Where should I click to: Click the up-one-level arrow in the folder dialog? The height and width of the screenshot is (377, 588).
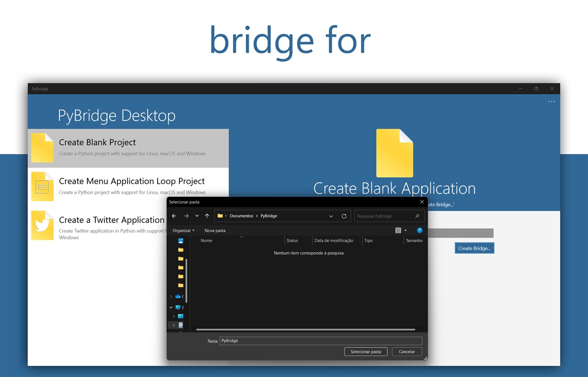pyautogui.click(x=207, y=216)
